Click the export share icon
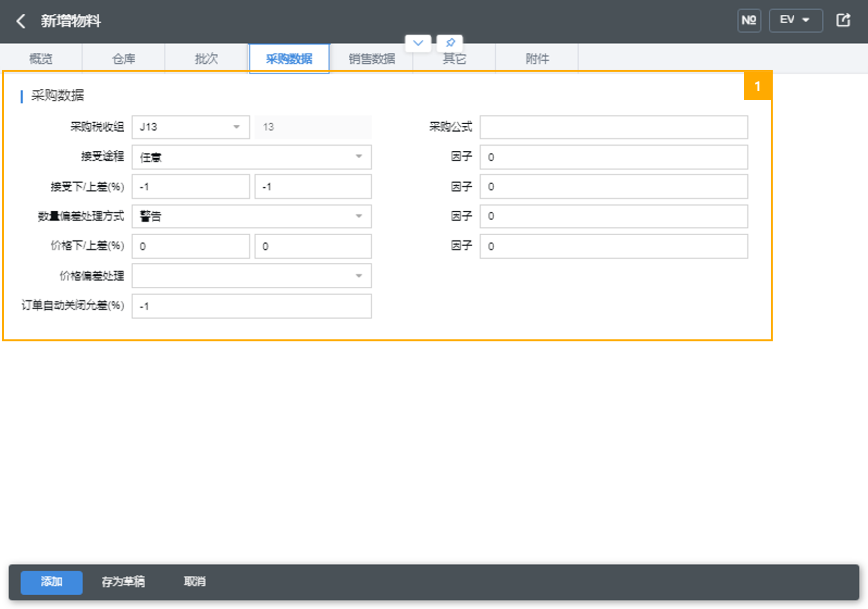Viewport: 868px width, 609px height. tap(843, 21)
